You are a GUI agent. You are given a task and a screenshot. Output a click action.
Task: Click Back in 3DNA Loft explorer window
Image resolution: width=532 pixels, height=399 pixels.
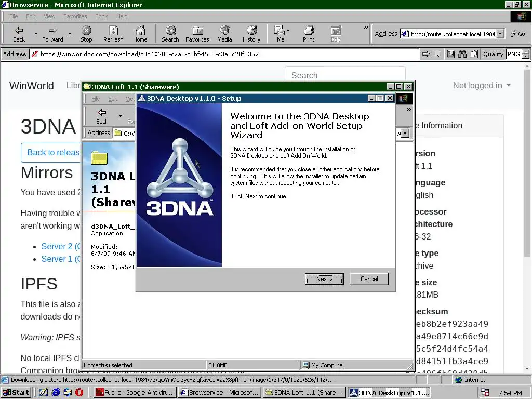(102, 116)
